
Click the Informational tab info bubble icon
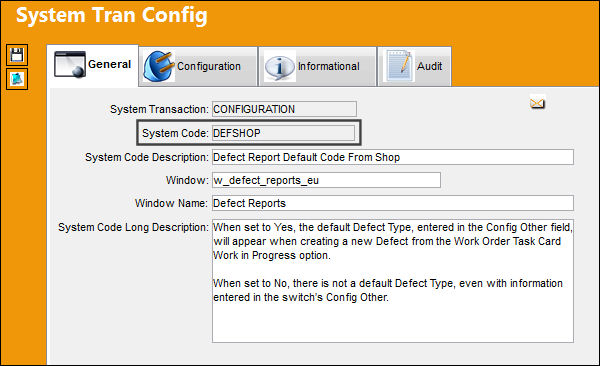pyautogui.click(x=280, y=67)
